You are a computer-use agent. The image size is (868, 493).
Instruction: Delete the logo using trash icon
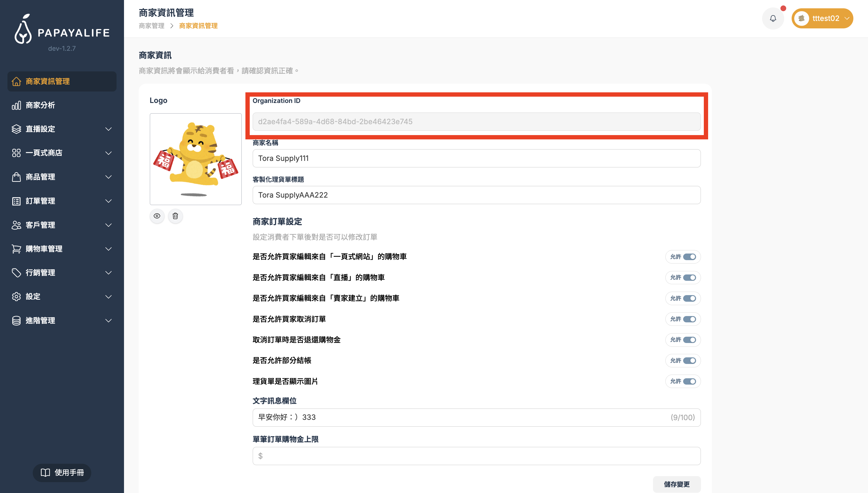coord(175,216)
